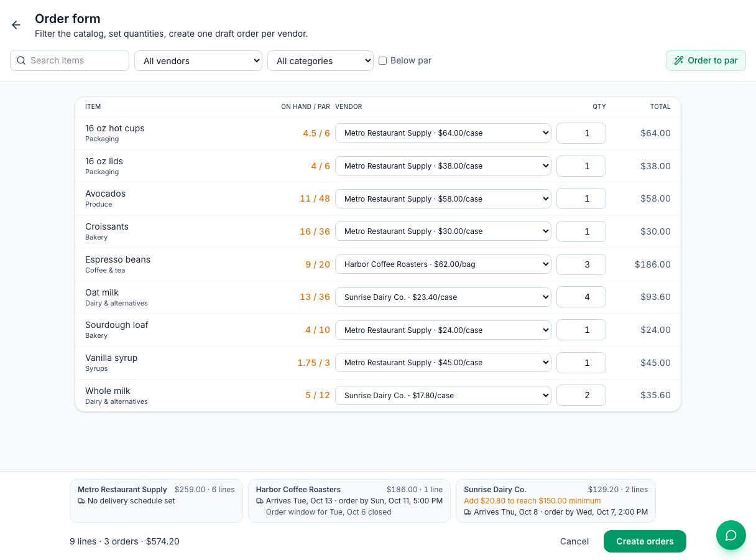Click the $93.60 line total
Screen dimensions: 756x560
pos(655,297)
